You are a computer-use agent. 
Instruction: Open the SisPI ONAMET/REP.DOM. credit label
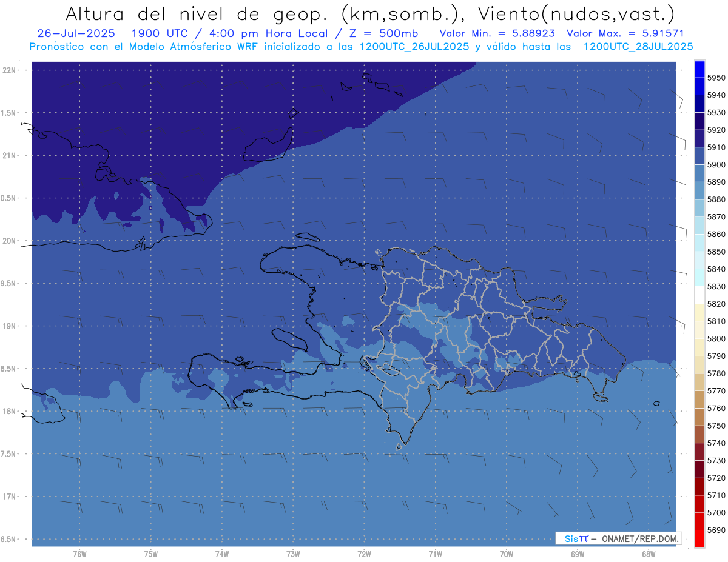point(618,538)
